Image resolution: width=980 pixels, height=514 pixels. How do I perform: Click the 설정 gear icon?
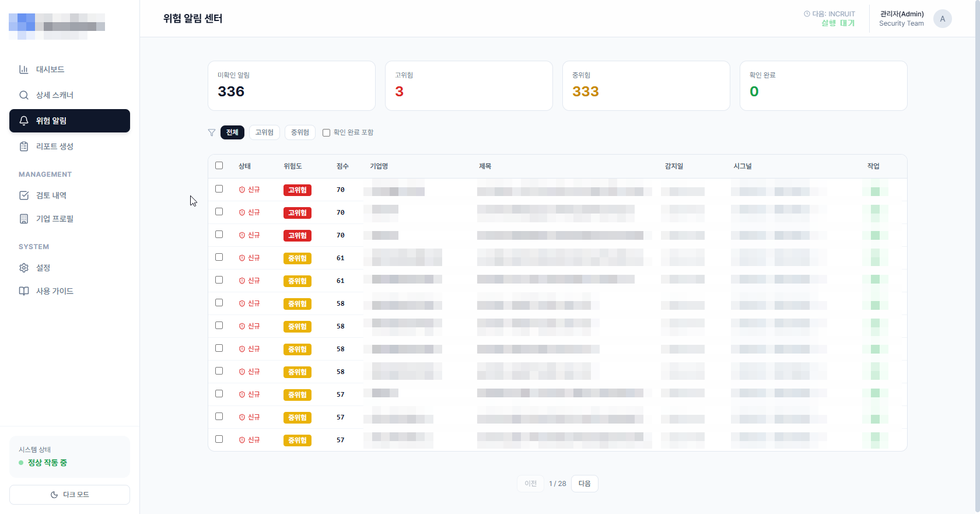[24, 268]
